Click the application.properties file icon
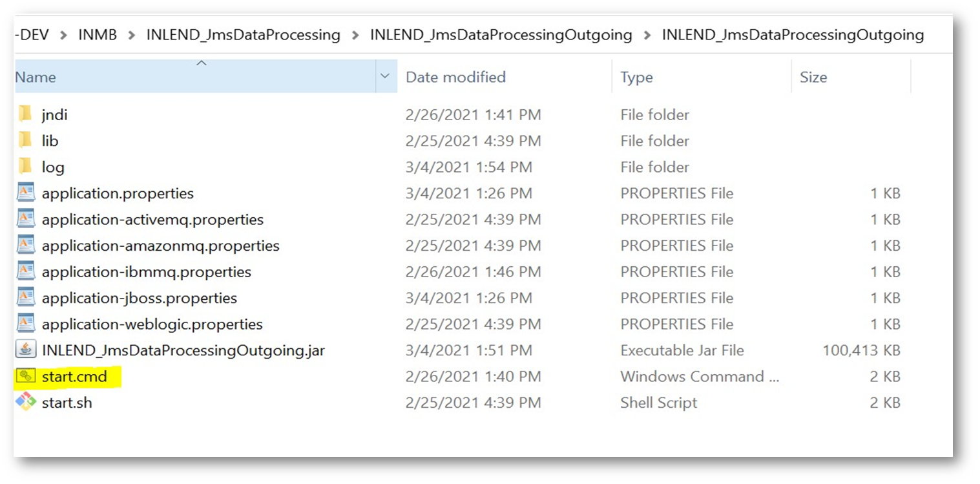The height and width of the screenshot is (484, 980). pos(25,193)
